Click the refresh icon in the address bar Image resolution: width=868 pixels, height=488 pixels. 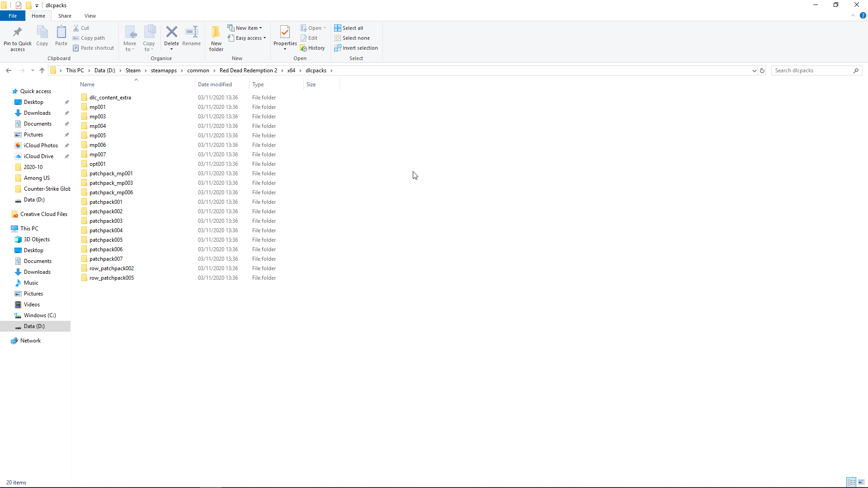[762, 70]
